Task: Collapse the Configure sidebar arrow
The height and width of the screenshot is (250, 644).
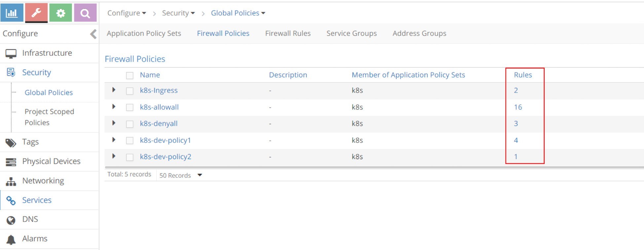Action: [93, 34]
